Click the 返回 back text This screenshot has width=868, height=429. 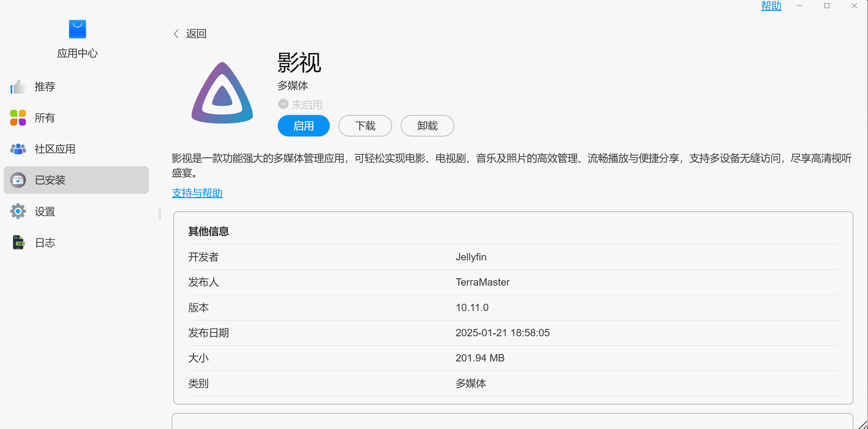(x=196, y=34)
